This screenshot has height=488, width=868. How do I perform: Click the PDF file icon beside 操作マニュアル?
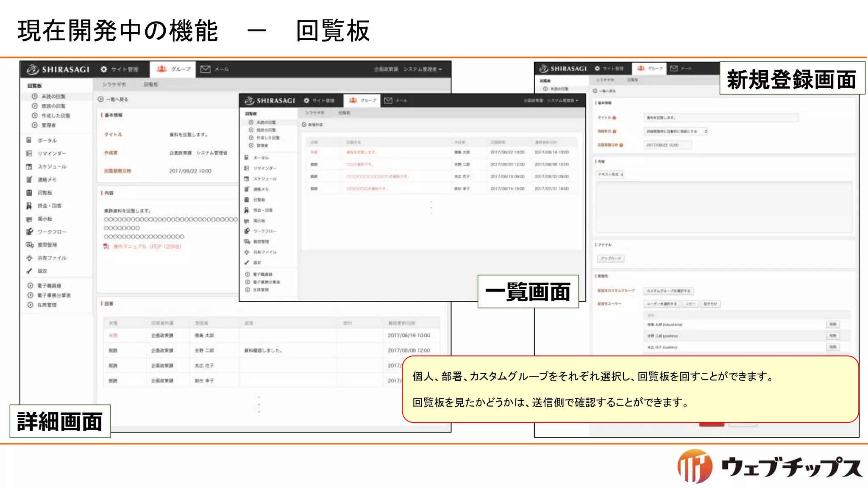(x=106, y=247)
